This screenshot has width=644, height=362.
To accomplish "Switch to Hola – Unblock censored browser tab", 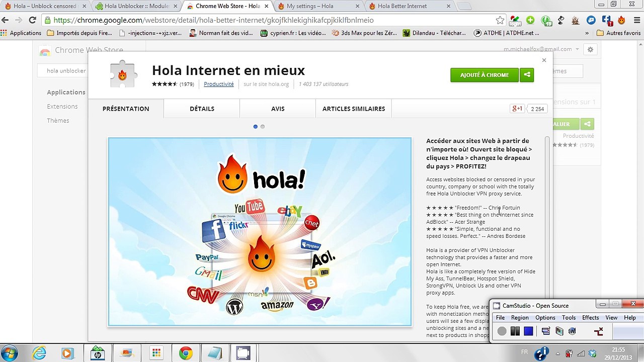I will click(45, 6).
